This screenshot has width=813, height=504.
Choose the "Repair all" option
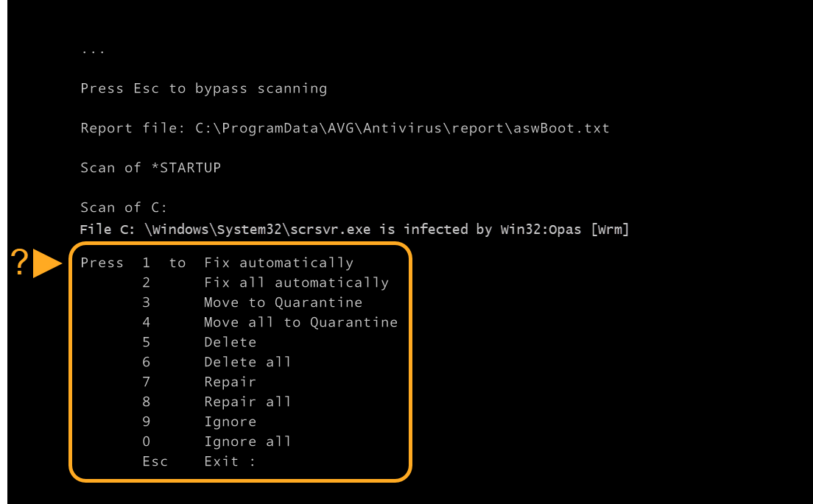(x=247, y=402)
